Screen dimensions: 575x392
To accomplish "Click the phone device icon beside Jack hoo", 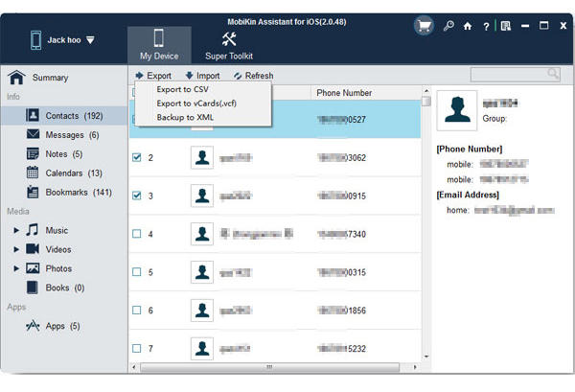I will click(x=35, y=39).
